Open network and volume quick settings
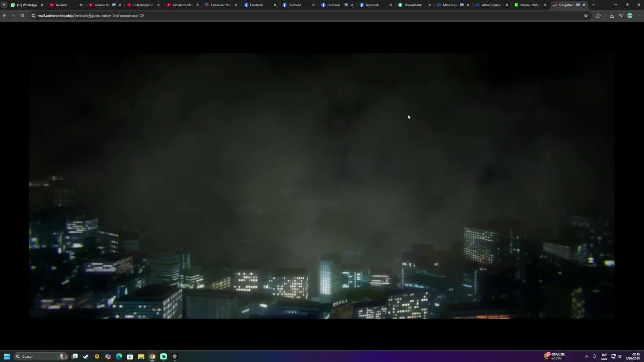Screen dimensions: 644x362 [616, 356]
